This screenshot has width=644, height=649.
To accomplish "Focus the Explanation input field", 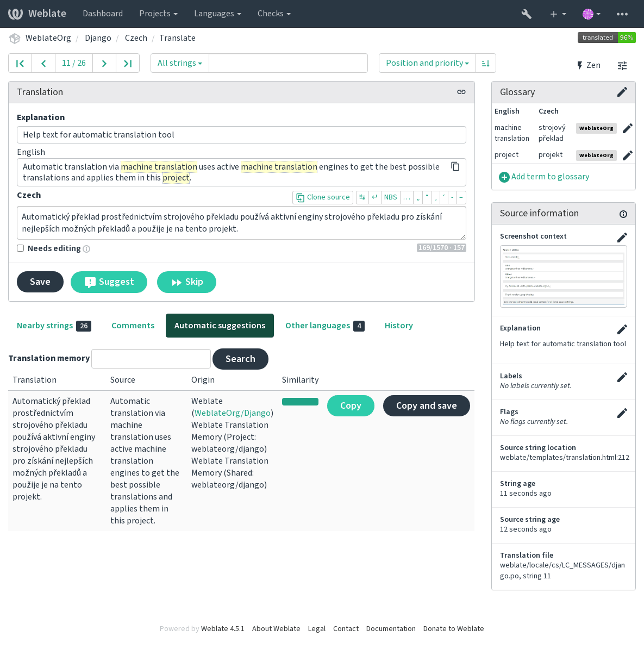I will (x=241, y=135).
